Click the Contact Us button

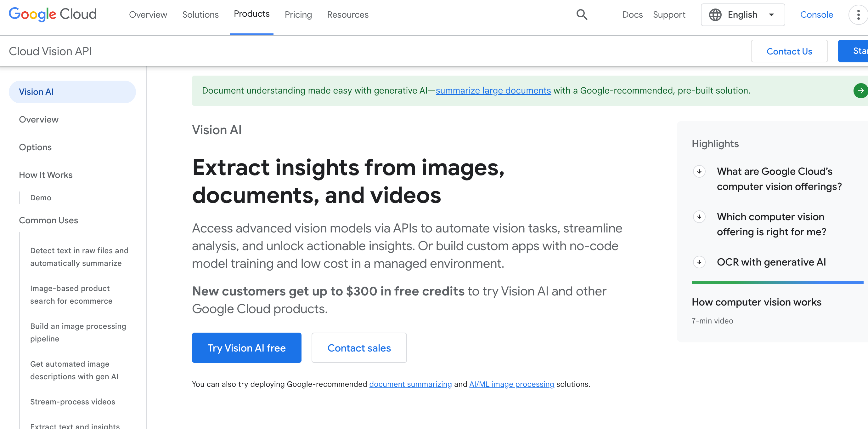789,51
